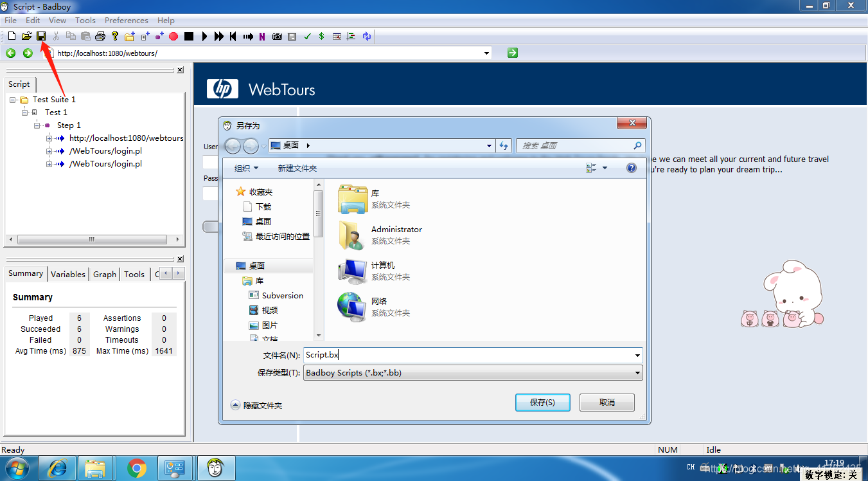Click the Play toolbar button

(x=204, y=37)
